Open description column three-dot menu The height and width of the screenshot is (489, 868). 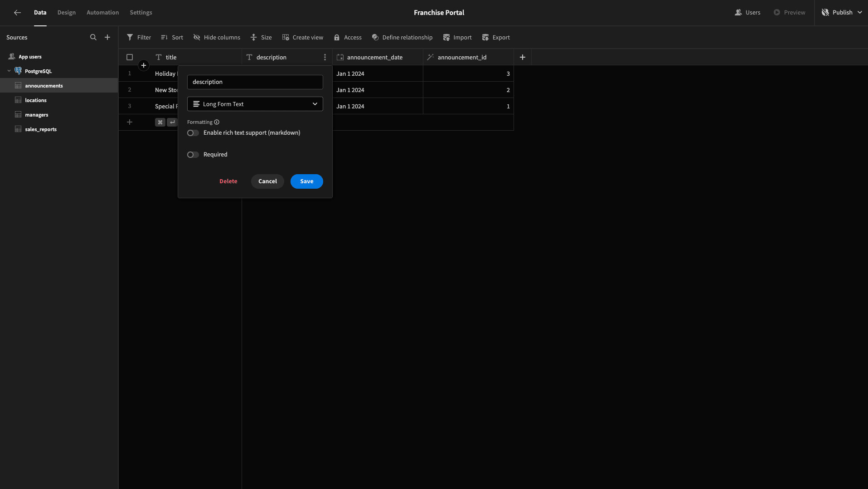click(325, 57)
